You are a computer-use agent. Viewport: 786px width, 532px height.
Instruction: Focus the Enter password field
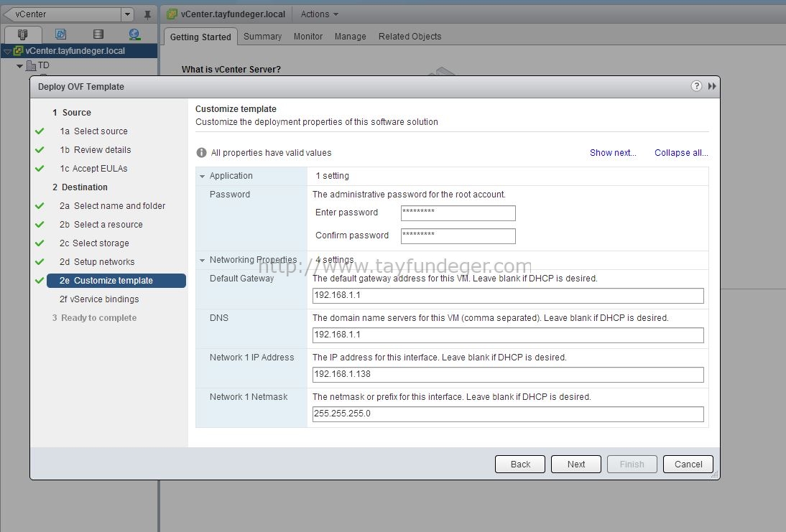click(458, 213)
